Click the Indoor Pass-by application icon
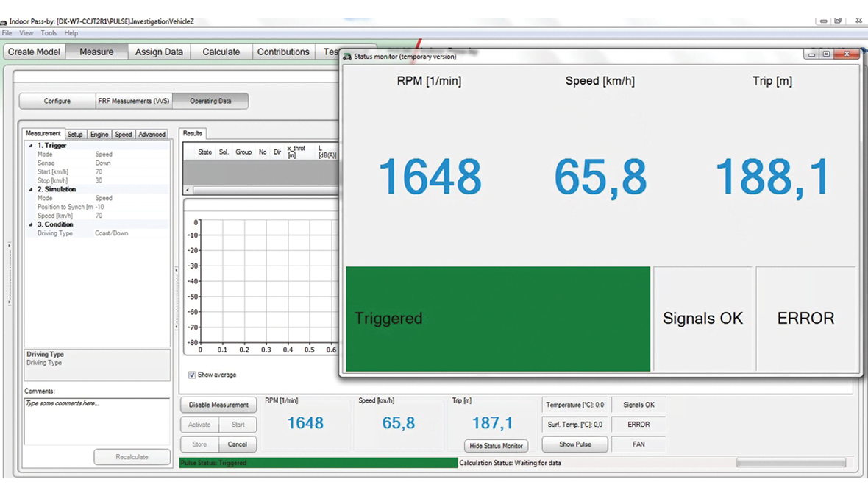The height and width of the screenshot is (496, 868). point(6,21)
